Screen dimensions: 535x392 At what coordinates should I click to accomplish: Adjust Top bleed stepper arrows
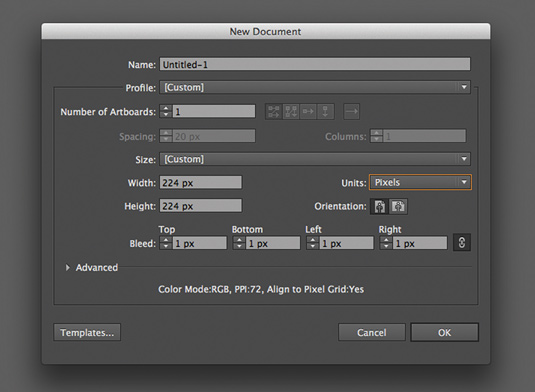tap(166, 243)
